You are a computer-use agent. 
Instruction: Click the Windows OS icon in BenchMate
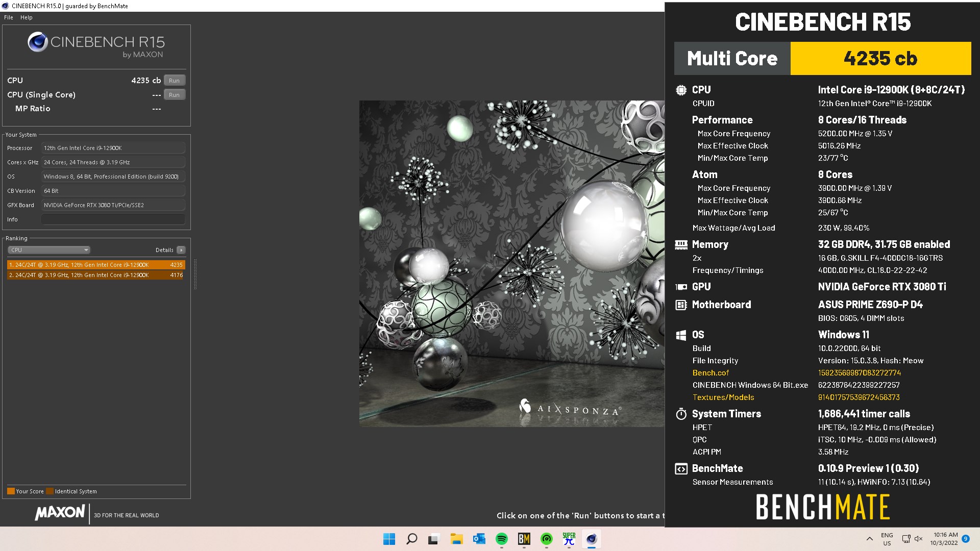pos(681,335)
